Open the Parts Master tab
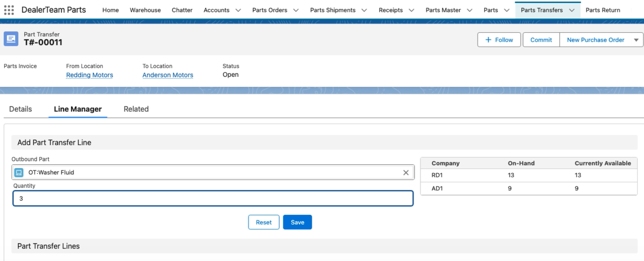This screenshot has height=261, width=644. (443, 10)
